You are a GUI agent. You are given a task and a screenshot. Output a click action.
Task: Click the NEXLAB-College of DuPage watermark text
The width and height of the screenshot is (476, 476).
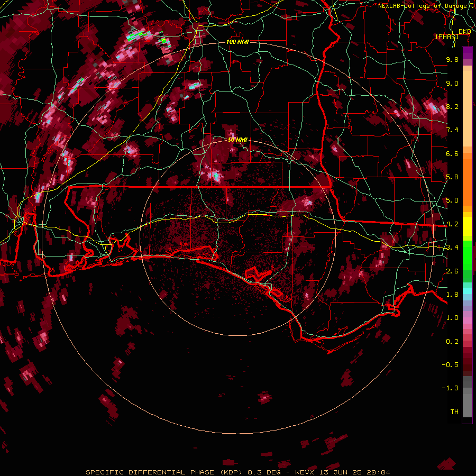426,6
